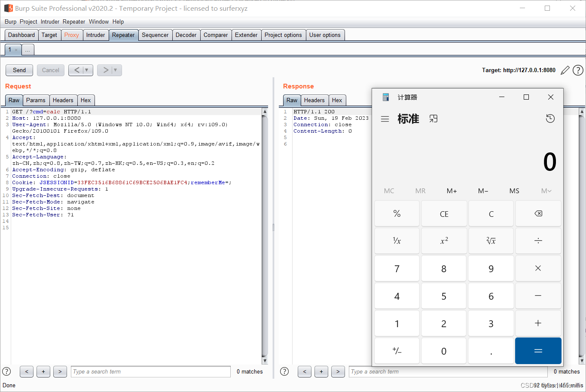Click the calculator minus button

(x=538, y=296)
